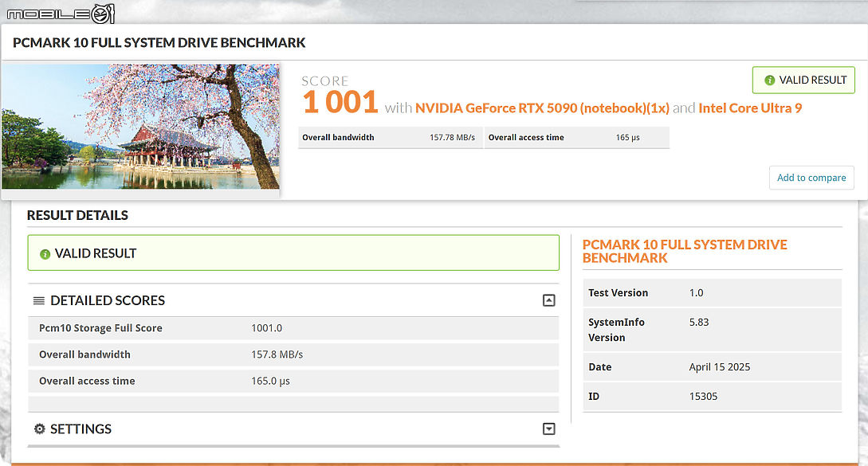The image size is (868, 466).
Task: Collapse the Detailed Scores section
Action: [548, 300]
